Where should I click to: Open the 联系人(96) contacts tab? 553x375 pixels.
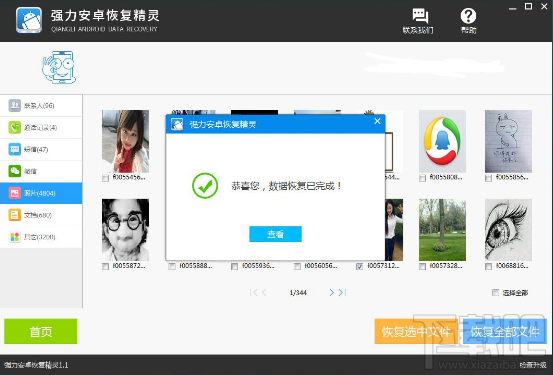(41, 105)
